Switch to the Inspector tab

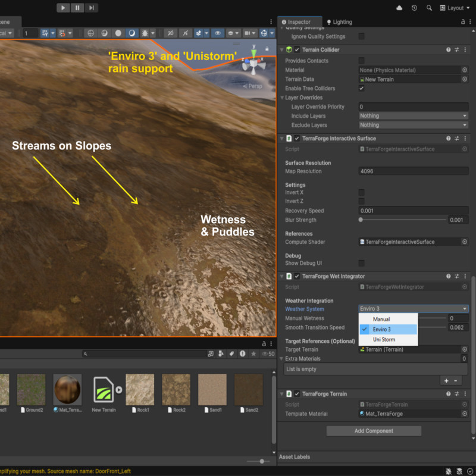tap(296, 22)
